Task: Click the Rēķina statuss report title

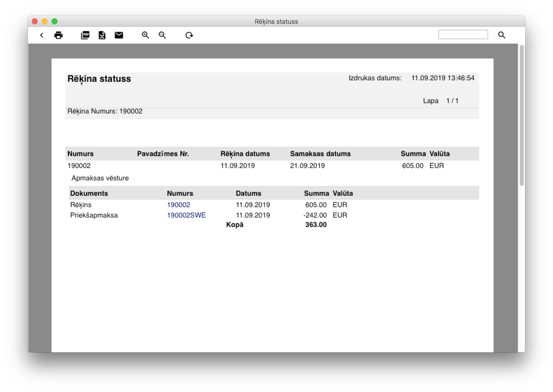Action: click(x=99, y=79)
